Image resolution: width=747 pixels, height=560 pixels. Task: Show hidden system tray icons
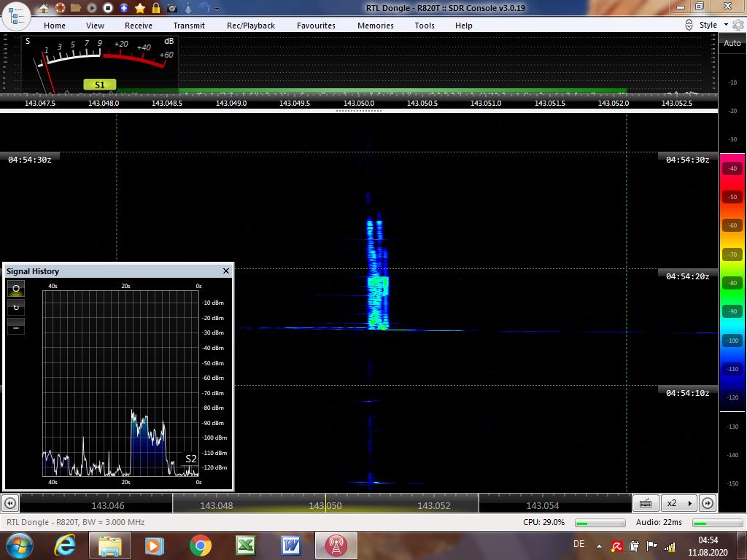(x=599, y=546)
